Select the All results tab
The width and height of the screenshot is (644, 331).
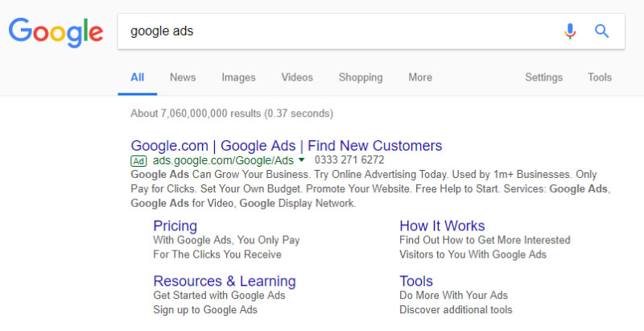coord(138,77)
